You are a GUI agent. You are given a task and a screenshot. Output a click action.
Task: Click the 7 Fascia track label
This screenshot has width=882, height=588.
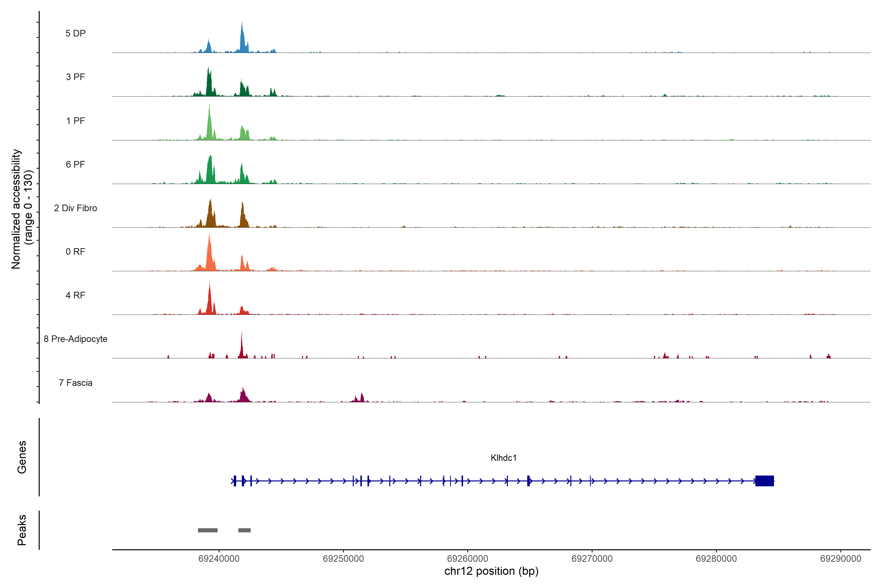75,383
